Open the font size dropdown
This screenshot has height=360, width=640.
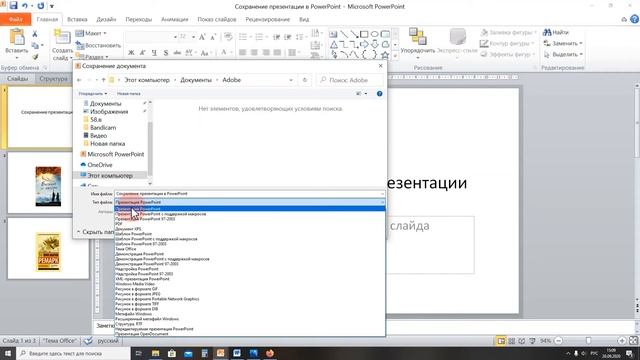click(x=193, y=37)
